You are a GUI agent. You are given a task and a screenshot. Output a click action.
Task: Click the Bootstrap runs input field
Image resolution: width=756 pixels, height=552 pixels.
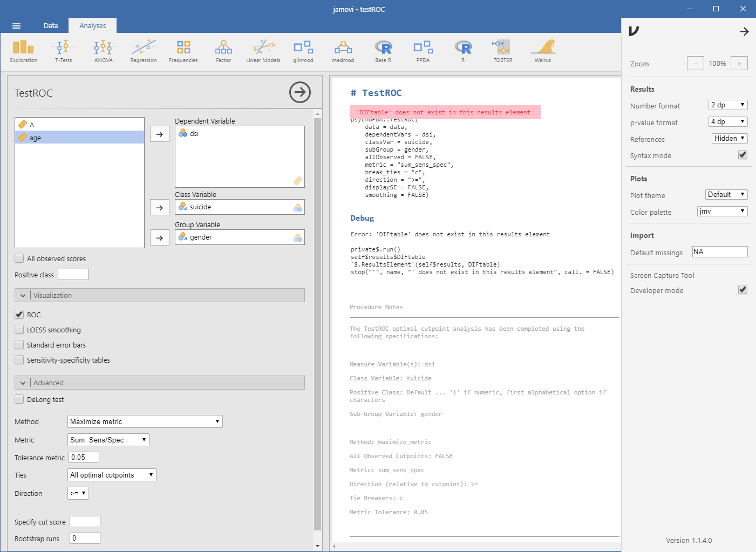pos(85,538)
